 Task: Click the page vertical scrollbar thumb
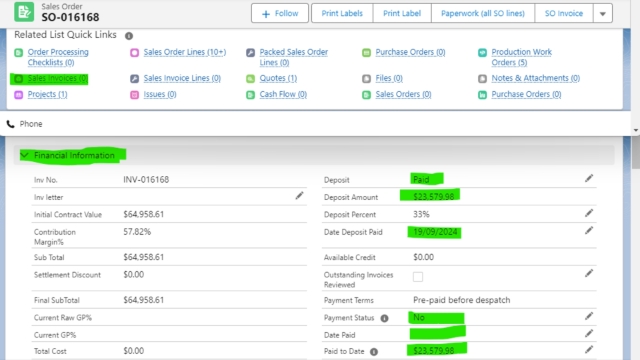[x=636, y=152]
